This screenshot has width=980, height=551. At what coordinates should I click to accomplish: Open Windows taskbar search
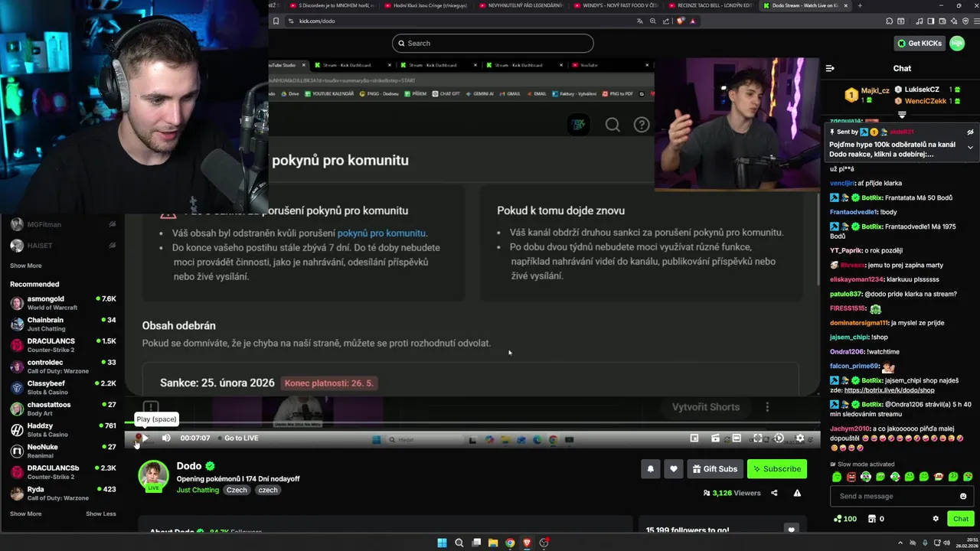459,543
